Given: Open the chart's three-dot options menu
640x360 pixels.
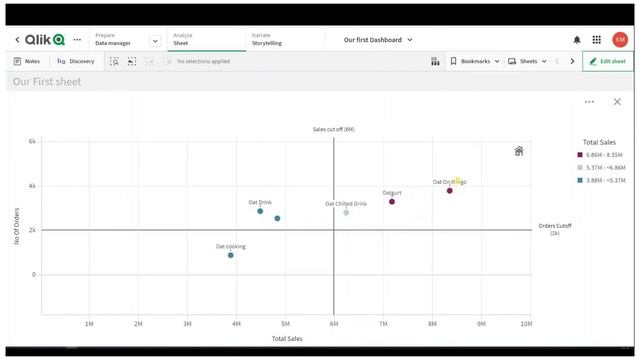Looking at the screenshot, I should point(589,102).
